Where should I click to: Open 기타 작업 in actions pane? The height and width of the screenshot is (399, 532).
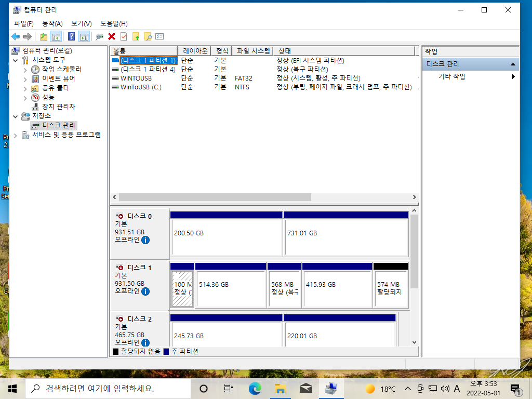tap(451, 76)
